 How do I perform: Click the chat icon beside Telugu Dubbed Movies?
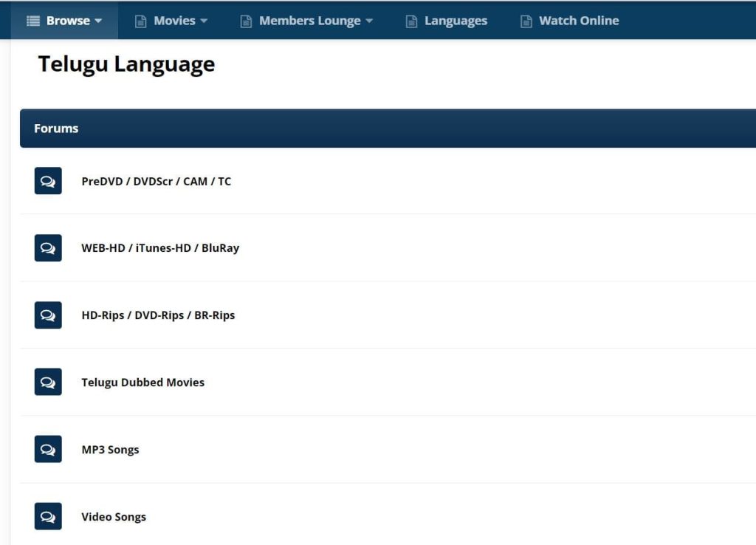pos(48,382)
